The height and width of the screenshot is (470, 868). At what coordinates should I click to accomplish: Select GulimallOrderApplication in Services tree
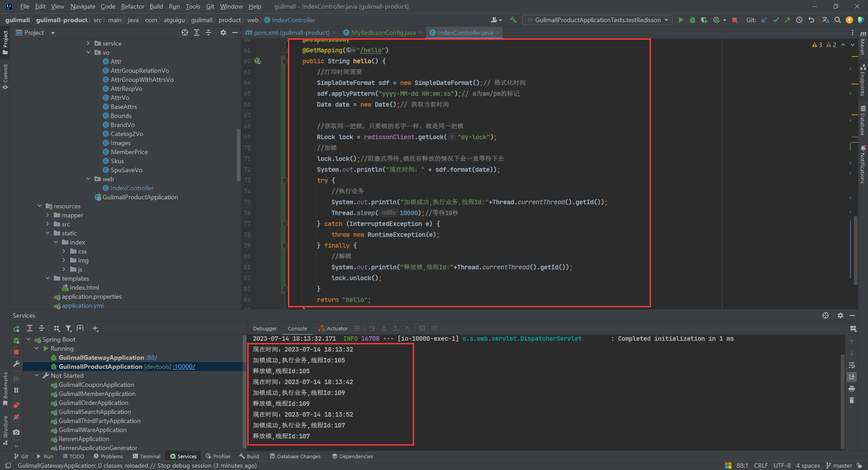93,403
